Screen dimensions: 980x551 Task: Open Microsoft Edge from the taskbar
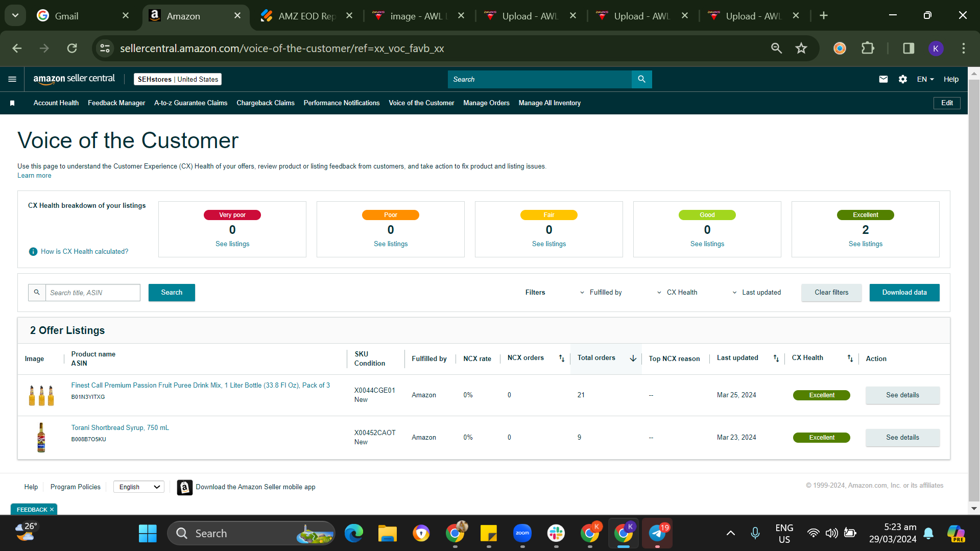click(x=354, y=534)
